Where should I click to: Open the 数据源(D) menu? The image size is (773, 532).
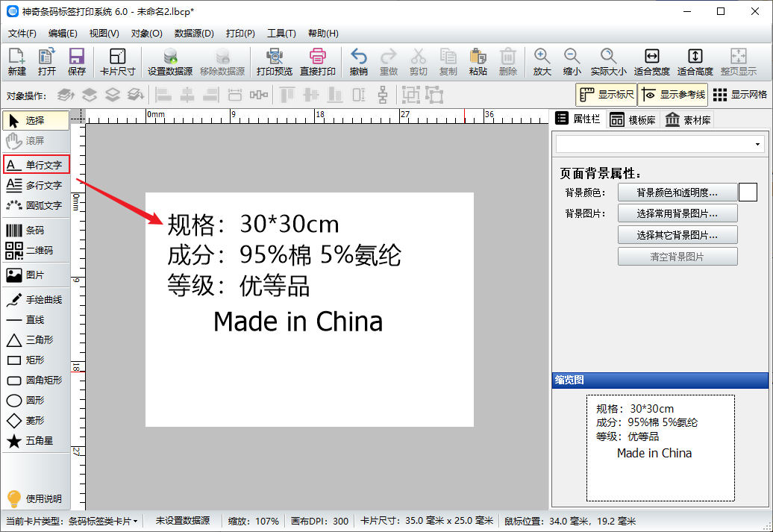pyautogui.click(x=194, y=34)
